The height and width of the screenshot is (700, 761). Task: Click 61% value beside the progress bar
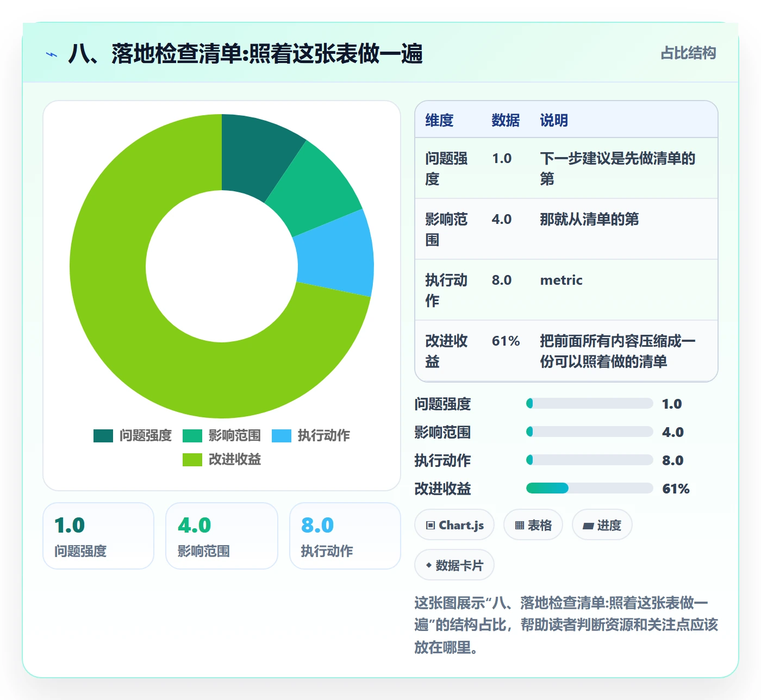(676, 489)
